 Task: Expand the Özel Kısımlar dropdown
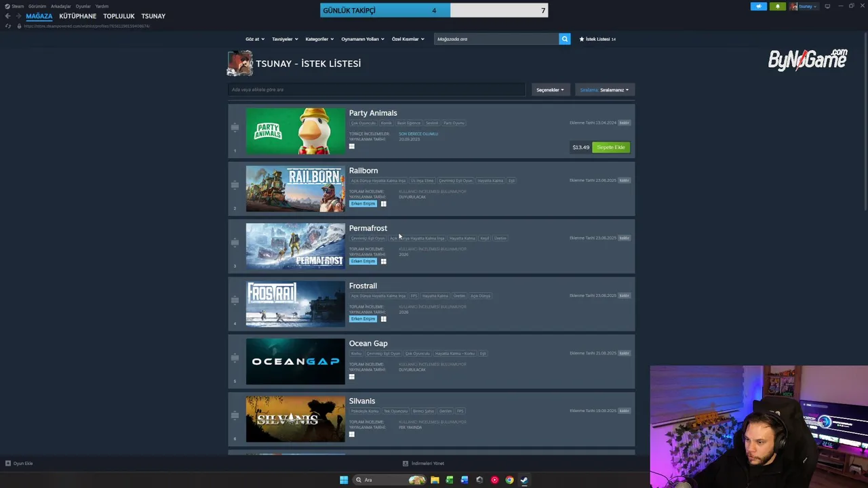point(408,39)
